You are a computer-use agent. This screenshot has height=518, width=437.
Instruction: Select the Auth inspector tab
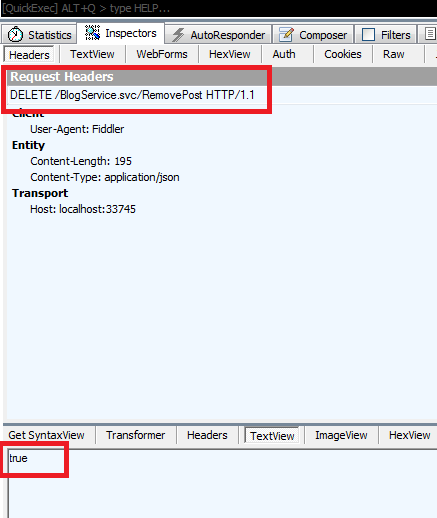[x=284, y=54]
